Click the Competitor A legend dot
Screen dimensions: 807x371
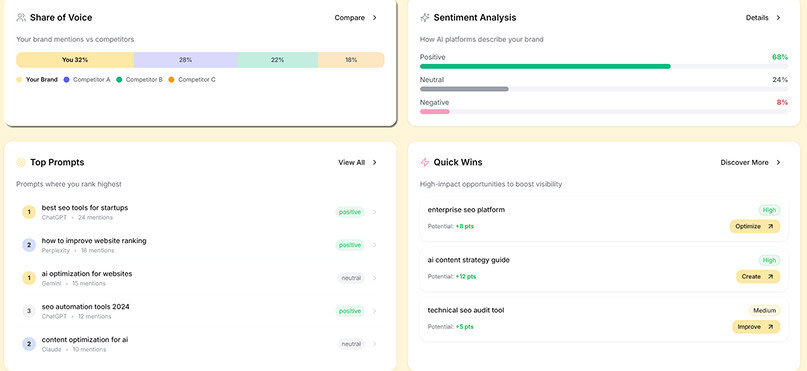click(66, 80)
